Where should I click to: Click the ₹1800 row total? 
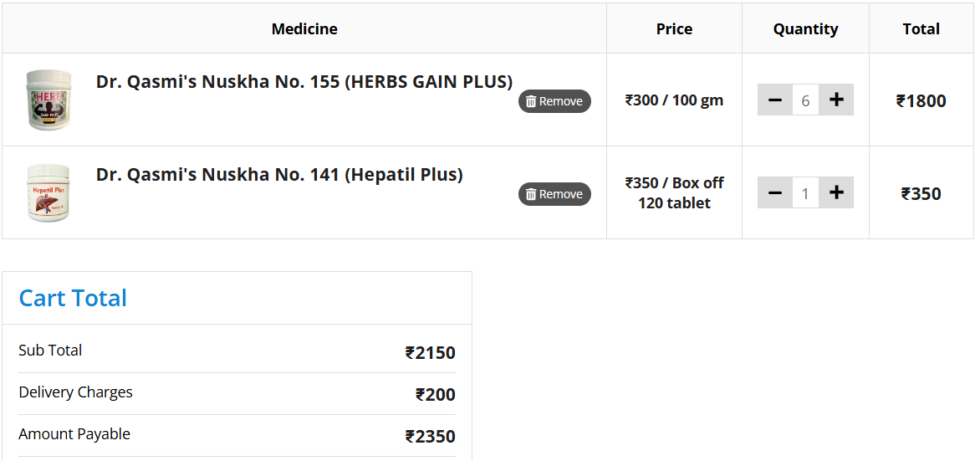pos(921,101)
